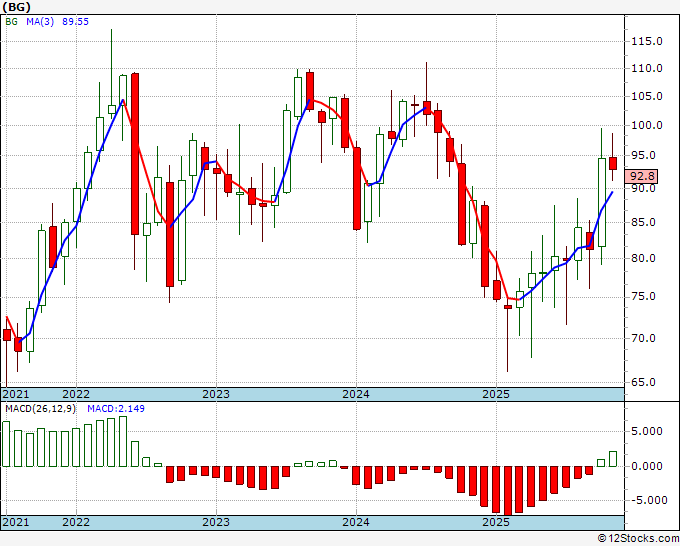
Task: Click the MACD:2.149 value readout
Action: click(116, 409)
